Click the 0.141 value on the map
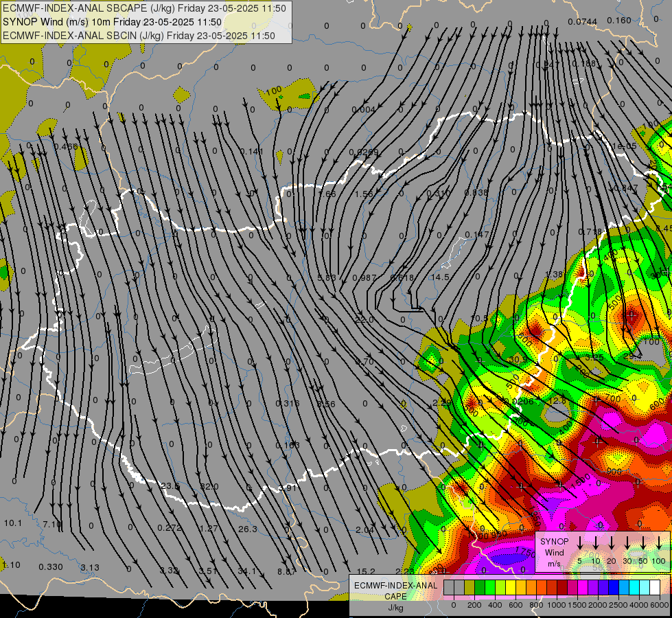 coord(252,151)
